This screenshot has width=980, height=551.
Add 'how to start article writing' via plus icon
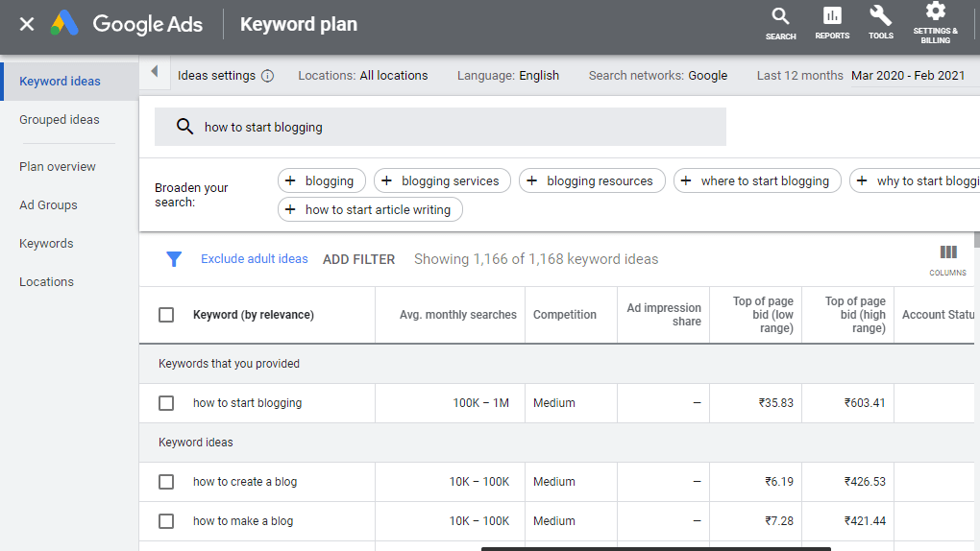coord(290,209)
